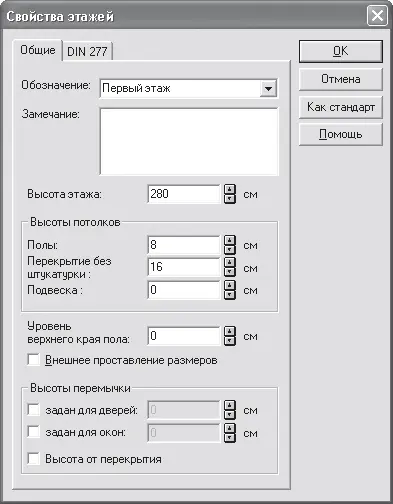Check the задан для окон option
The height and width of the screenshot is (504, 393).
tap(33, 432)
